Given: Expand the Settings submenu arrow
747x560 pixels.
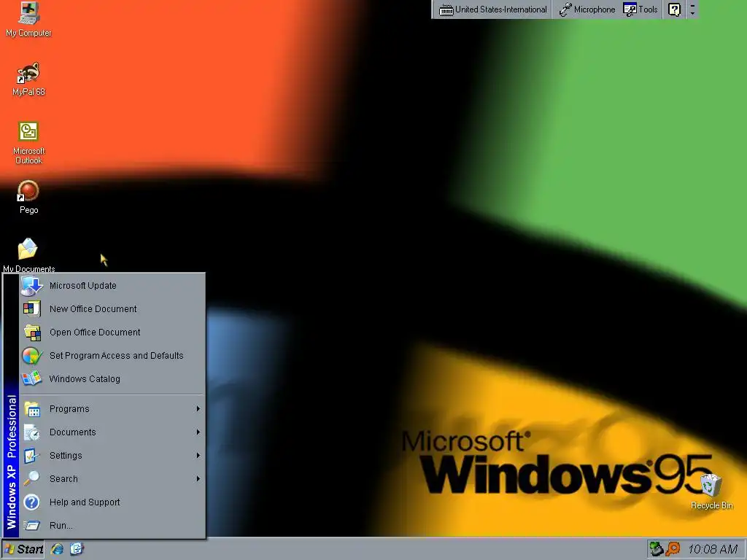Looking at the screenshot, I should tap(198, 455).
